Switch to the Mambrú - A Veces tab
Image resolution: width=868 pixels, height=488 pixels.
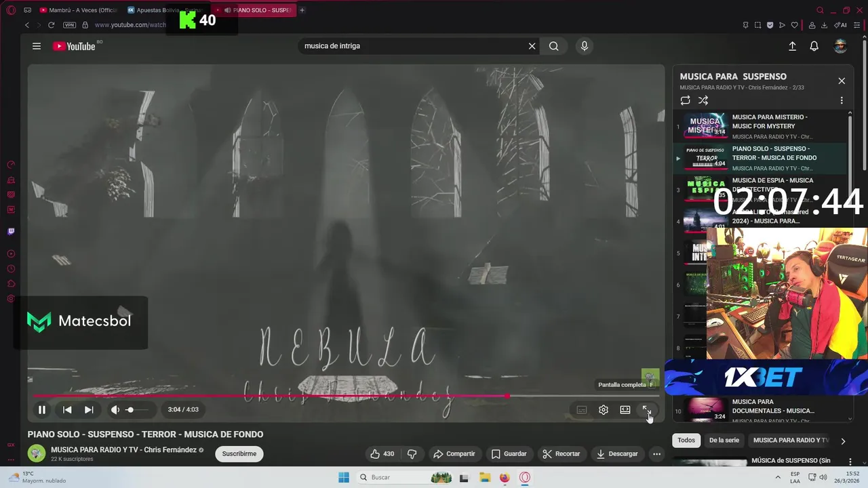coord(78,10)
